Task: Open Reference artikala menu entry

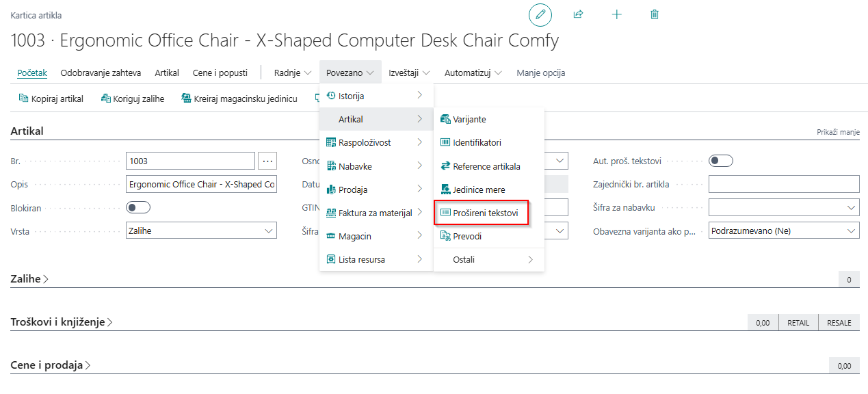Action: tap(486, 166)
